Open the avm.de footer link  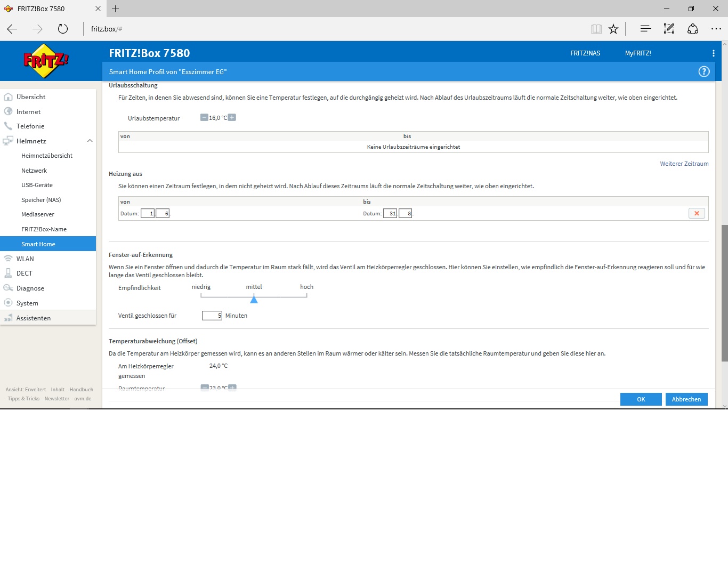coord(83,399)
